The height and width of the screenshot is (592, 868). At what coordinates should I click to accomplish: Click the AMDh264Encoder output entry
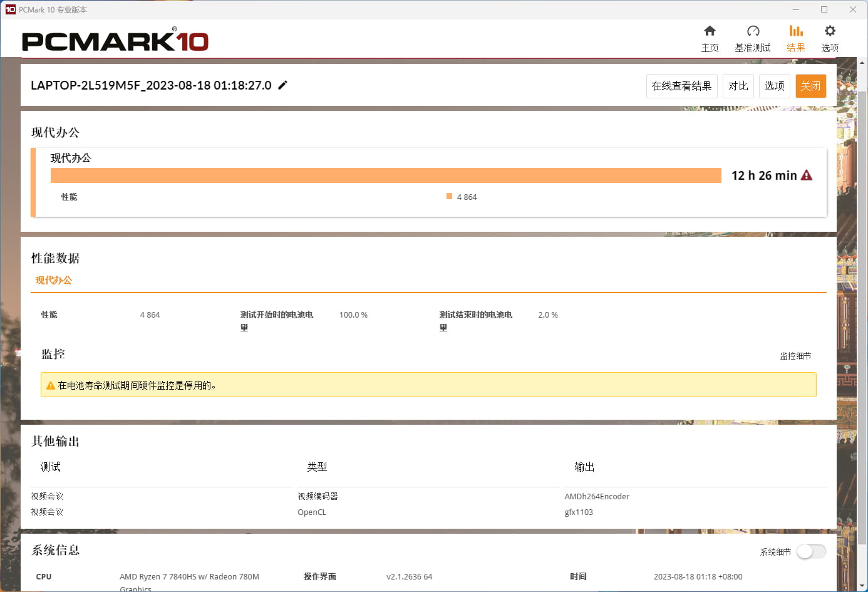click(597, 496)
